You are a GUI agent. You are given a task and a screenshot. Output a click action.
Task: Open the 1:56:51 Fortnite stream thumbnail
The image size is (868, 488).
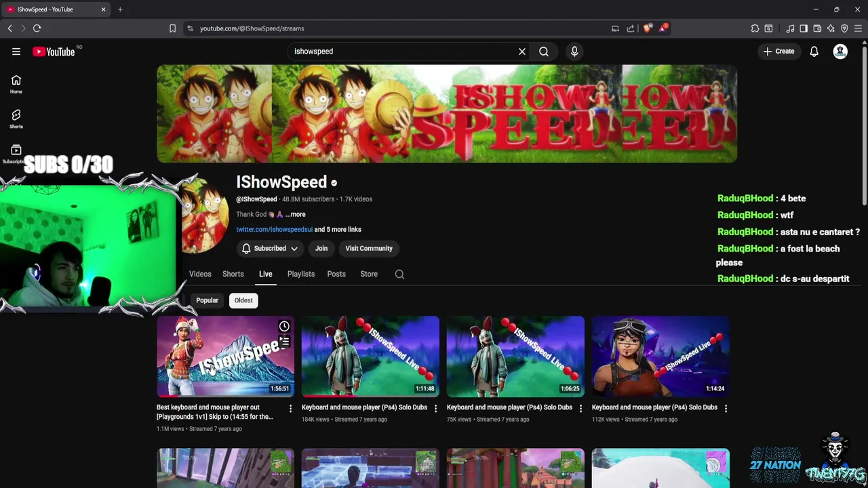click(x=225, y=357)
